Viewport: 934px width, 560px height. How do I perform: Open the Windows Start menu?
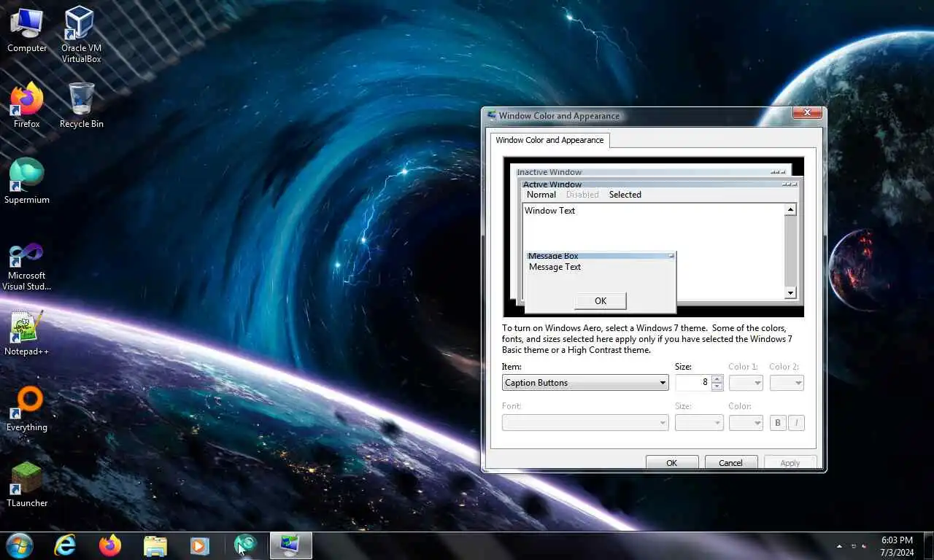click(x=20, y=545)
